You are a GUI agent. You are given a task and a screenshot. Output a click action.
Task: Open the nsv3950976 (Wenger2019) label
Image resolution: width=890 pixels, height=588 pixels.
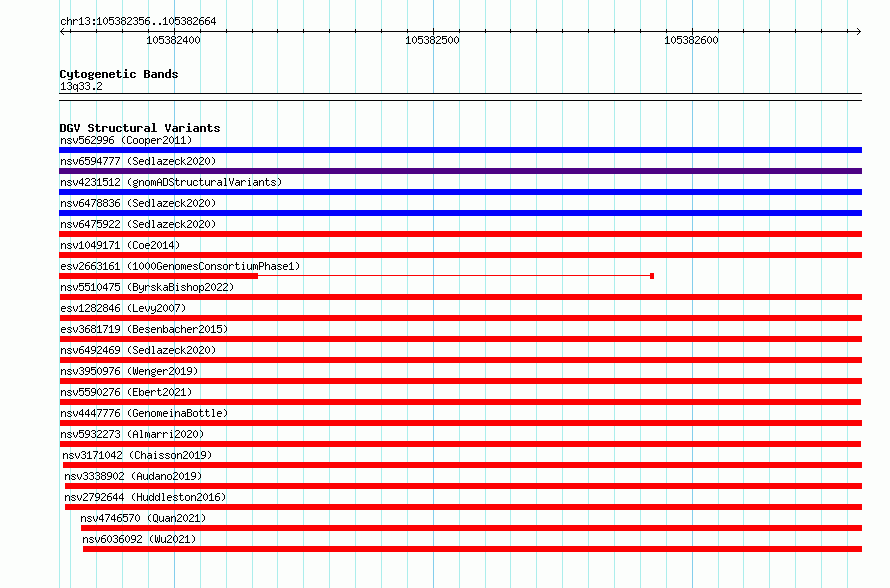click(x=129, y=371)
